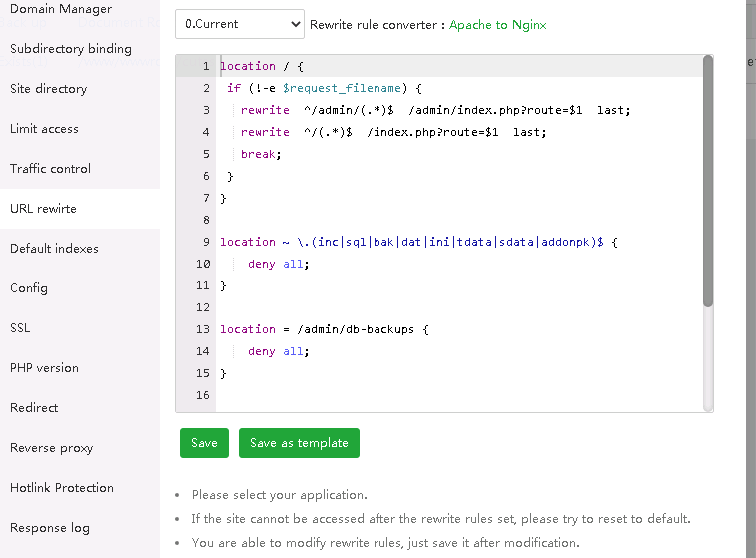This screenshot has height=558, width=756.
Task: Expand the 0.Current rewrite template dropdown
Action: pyautogui.click(x=239, y=24)
